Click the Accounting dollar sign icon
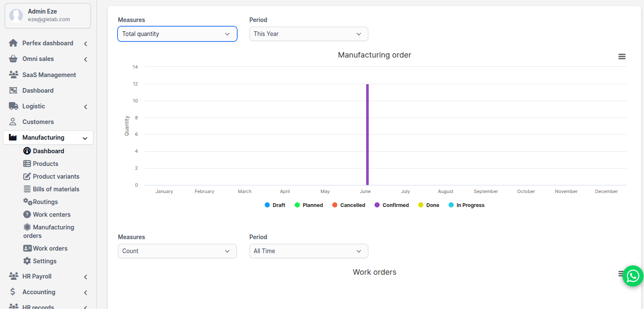 coord(13,292)
